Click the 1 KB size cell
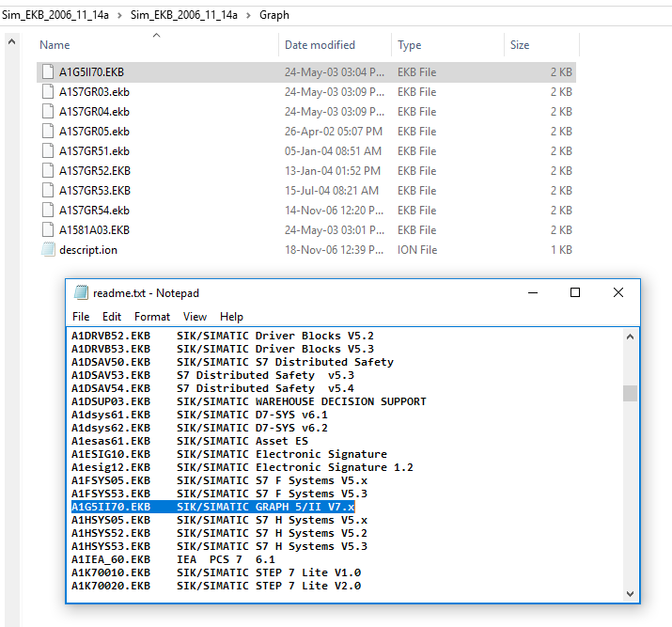The width and height of the screenshot is (672, 627). [x=561, y=249]
